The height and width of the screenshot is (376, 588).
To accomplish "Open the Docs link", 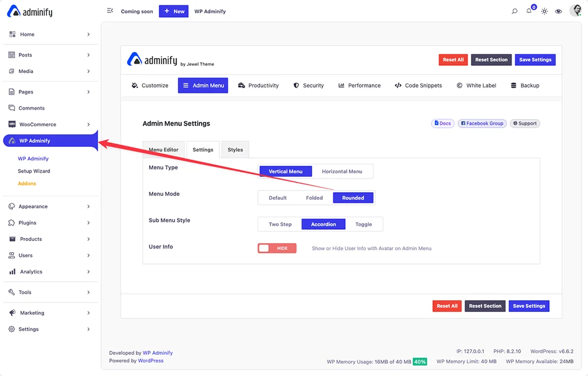I will pyautogui.click(x=443, y=123).
